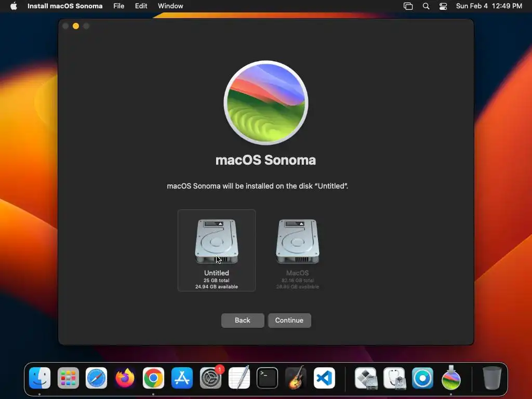Click Install macOS Sonoma Dock icon
The height and width of the screenshot is (399, 532).
[x=451, y=378]
